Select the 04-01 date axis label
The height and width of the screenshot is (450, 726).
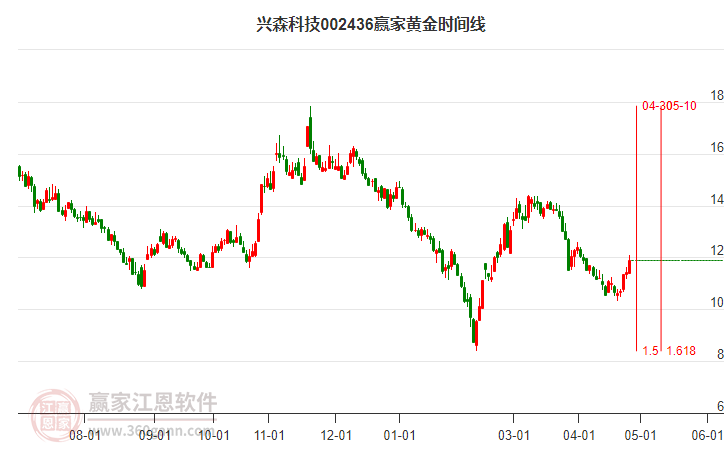point(579,435)
